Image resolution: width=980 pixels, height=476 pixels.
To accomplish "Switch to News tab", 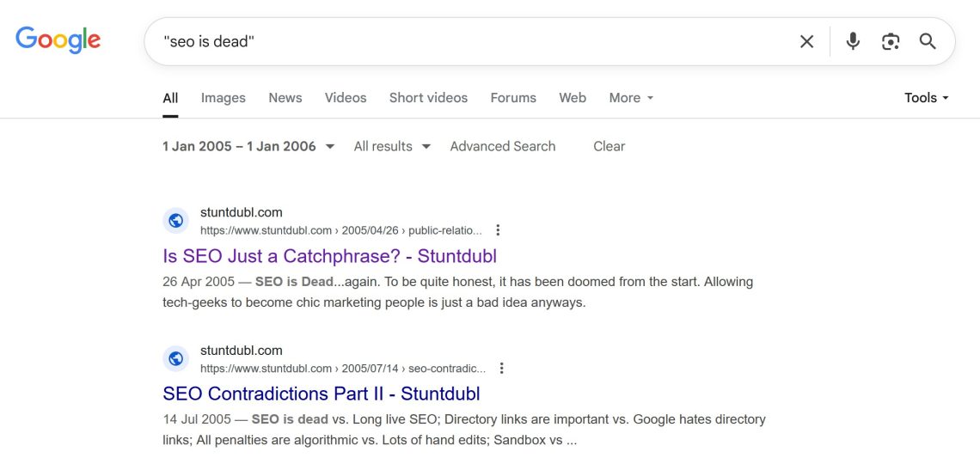I will (285, 98).
